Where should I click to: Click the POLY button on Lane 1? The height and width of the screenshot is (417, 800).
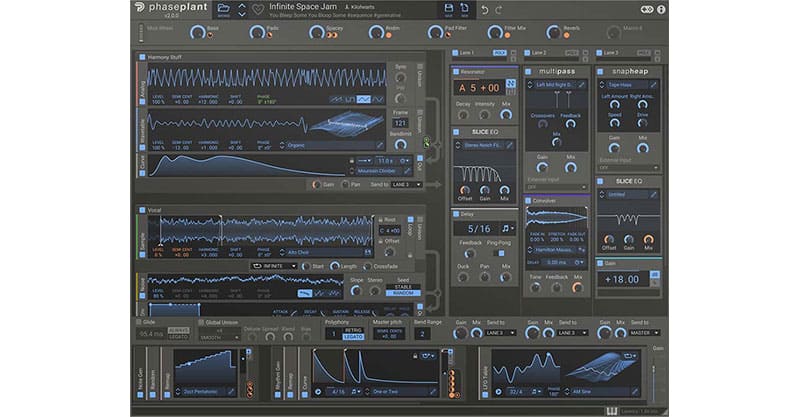pos(499,53)
